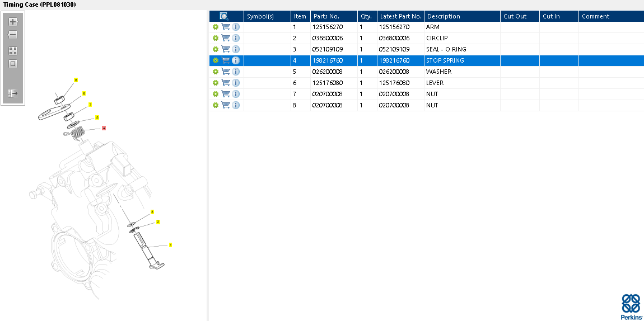Click red highlighted callout 4 on diagram
The height and width of the screenshot is (321, 644).
pos(104,128)
